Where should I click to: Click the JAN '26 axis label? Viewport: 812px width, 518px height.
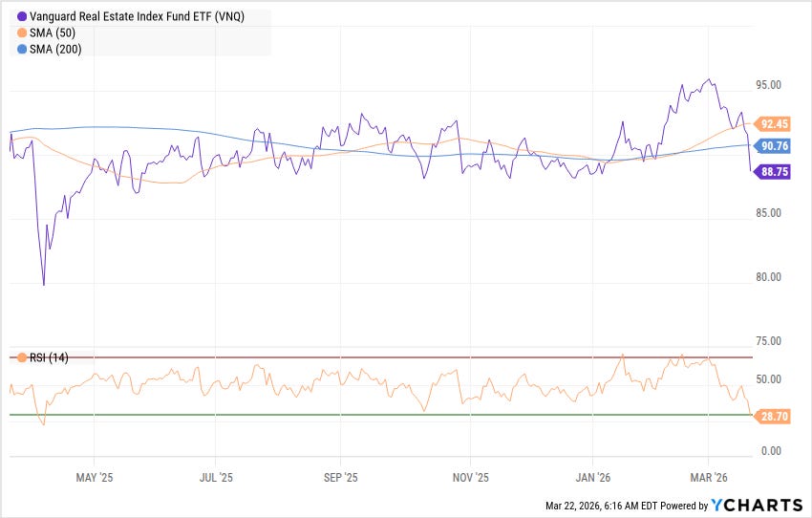[593, 478]
